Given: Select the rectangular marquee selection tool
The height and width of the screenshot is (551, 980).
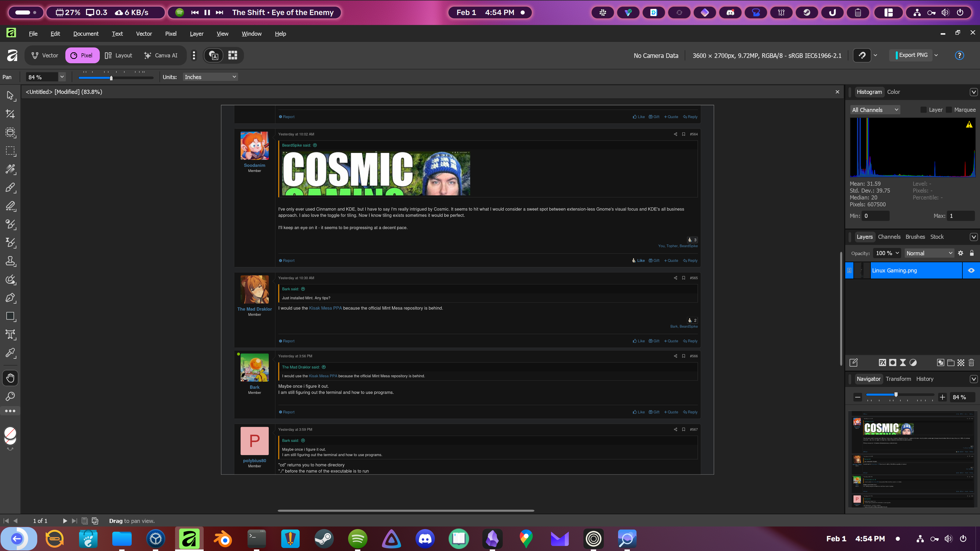Looking at the screenshot, I should click(10, 151).
